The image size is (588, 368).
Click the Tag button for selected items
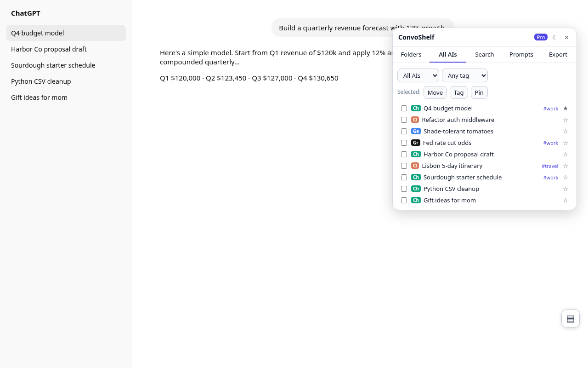459,92
